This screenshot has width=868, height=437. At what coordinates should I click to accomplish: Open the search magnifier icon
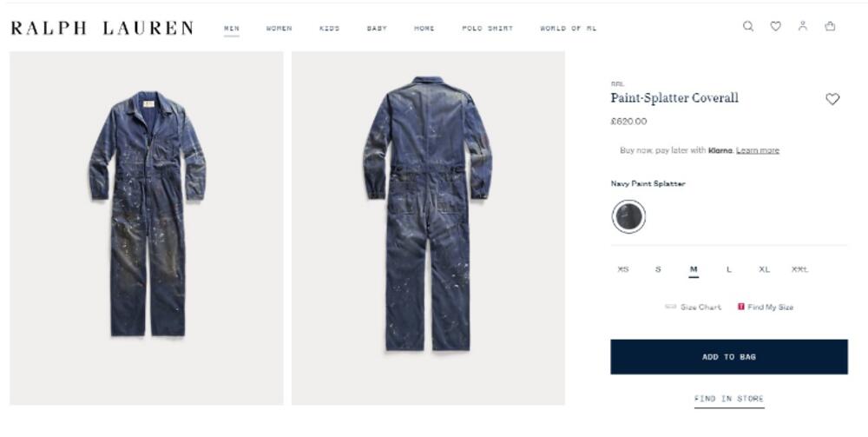(x=748, y=26)
